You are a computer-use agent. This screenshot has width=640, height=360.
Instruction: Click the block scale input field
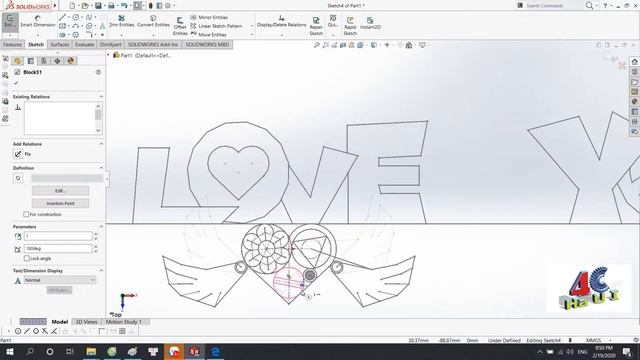point(58,236)
